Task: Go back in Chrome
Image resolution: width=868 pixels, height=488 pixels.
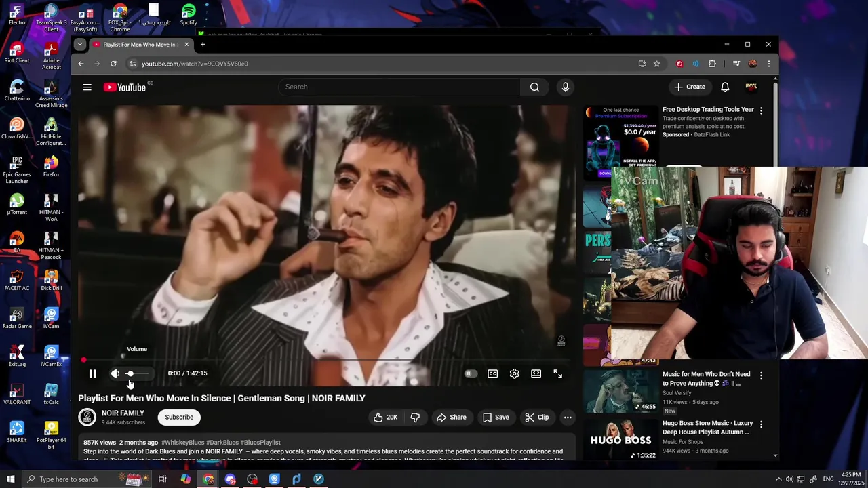Action: pyautogui.click(x=81, y=64)
